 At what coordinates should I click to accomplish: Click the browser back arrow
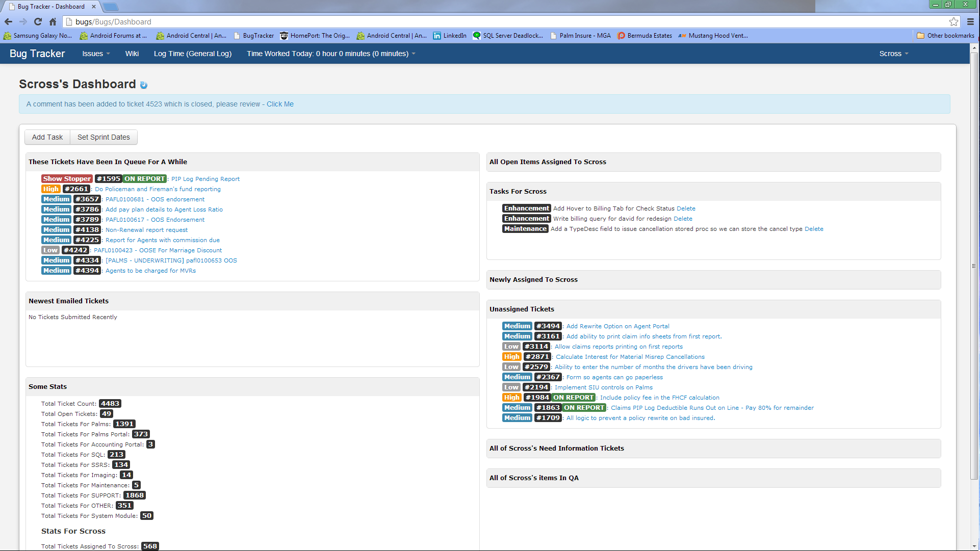[x=8, y=22]
